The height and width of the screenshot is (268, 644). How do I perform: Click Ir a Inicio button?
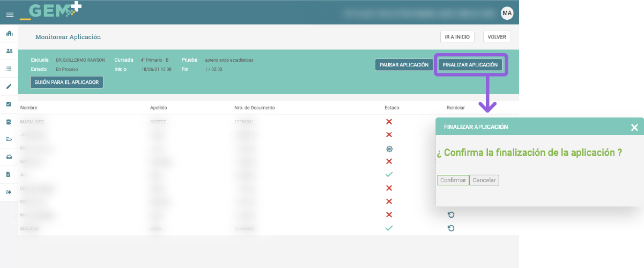pyautogui.click(x=457, y=37)
